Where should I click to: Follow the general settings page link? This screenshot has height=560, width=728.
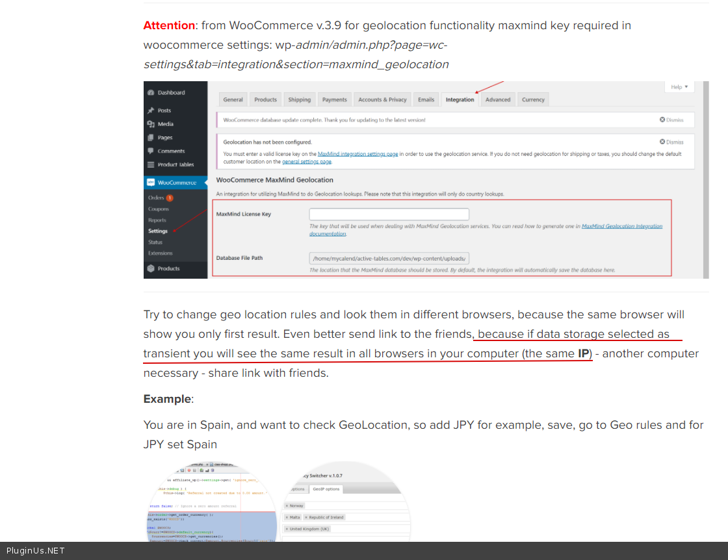coord(306,162)
